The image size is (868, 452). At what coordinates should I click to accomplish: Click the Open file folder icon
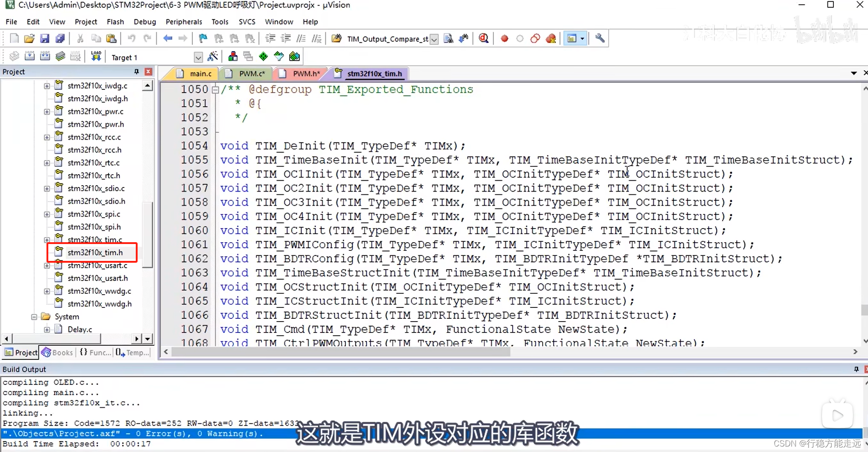point(29,38)
